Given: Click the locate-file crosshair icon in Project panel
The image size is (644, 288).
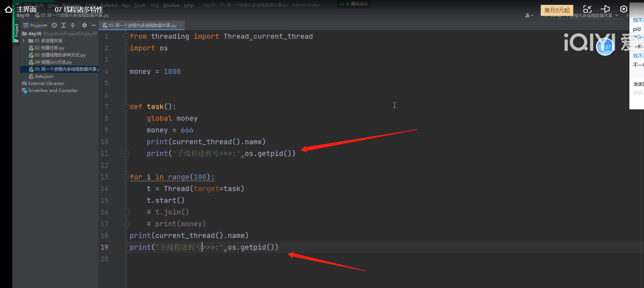Looking at the screenshot, I should [54, 25].
